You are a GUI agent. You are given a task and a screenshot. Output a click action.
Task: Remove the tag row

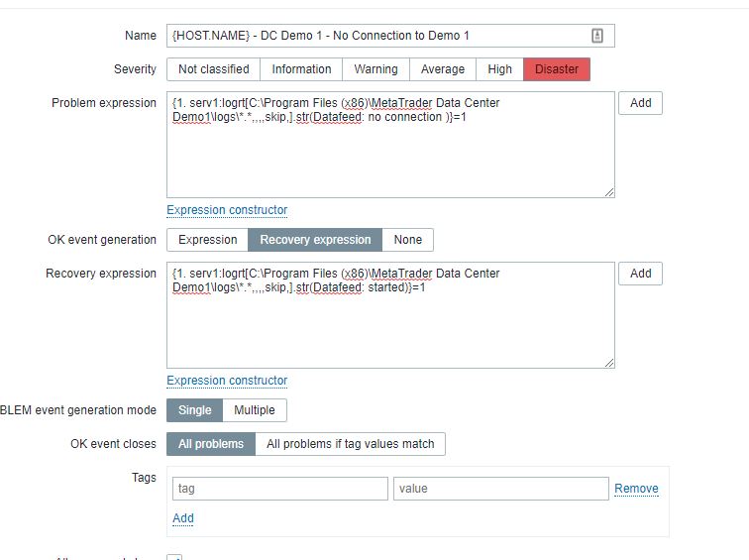coord(636,489)
